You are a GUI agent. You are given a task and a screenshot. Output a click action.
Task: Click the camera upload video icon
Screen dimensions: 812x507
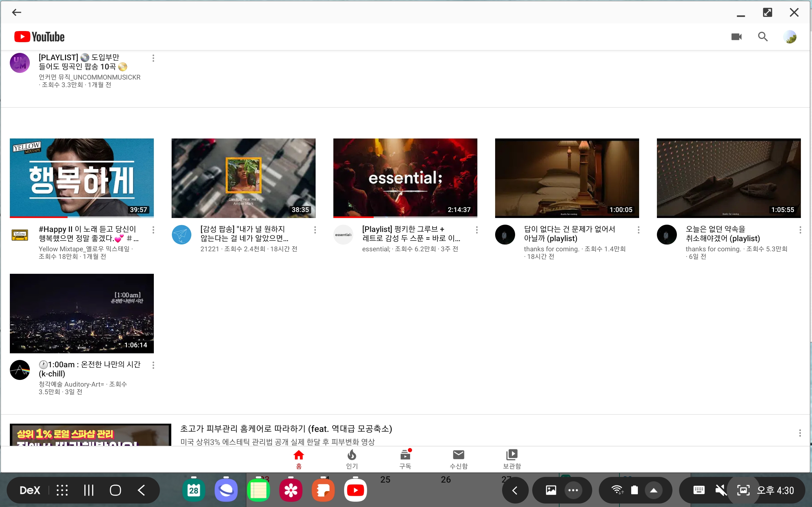coord(736,36)
